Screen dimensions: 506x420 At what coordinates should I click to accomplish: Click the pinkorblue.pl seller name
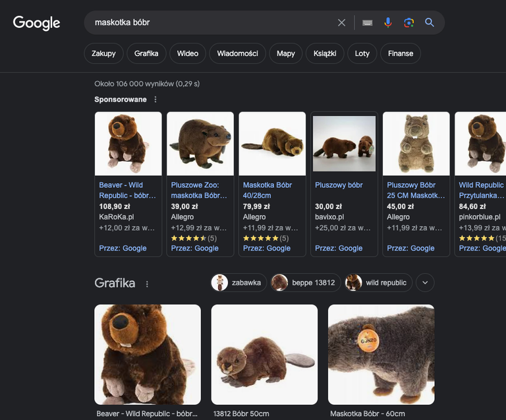(x=480, y=217)
